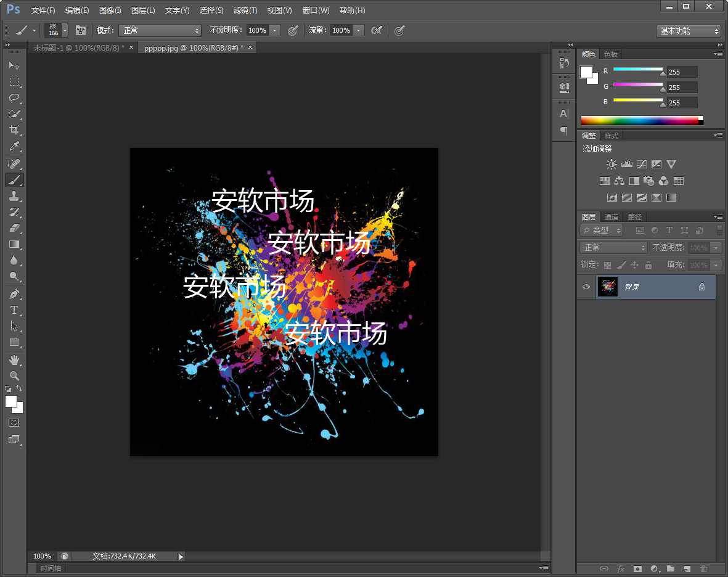This screenshot has height=577, width=728.
Task: Open the flow slider dropdown arrow
Action: (358, 31)
